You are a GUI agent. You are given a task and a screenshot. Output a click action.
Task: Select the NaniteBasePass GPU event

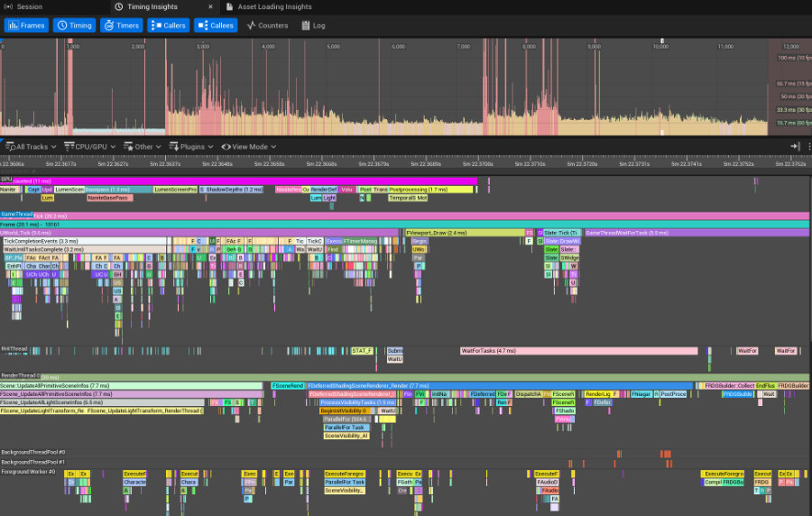tap(110, 198)
